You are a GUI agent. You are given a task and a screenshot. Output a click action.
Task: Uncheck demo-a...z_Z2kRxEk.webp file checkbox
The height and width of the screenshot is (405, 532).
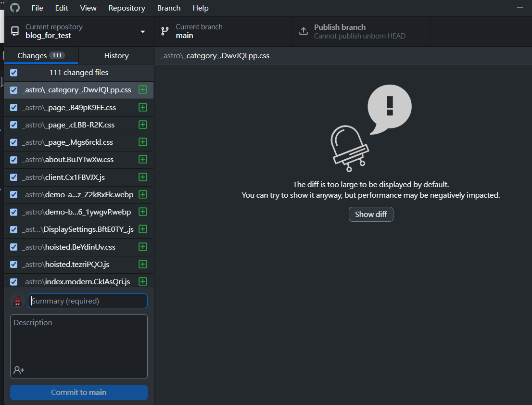[x=14, y=195]
